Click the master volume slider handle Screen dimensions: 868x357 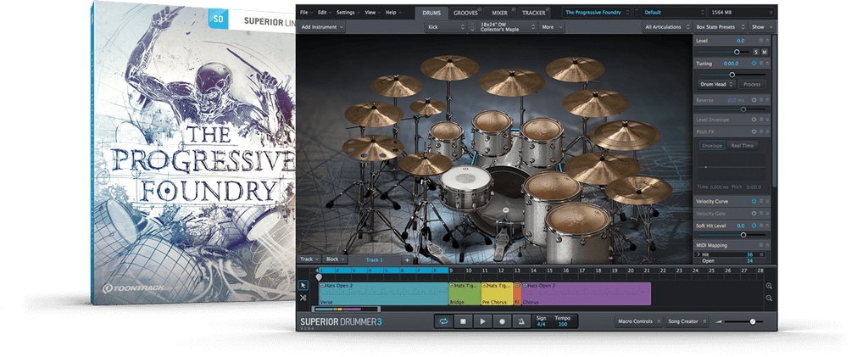(x=753, y=321)
